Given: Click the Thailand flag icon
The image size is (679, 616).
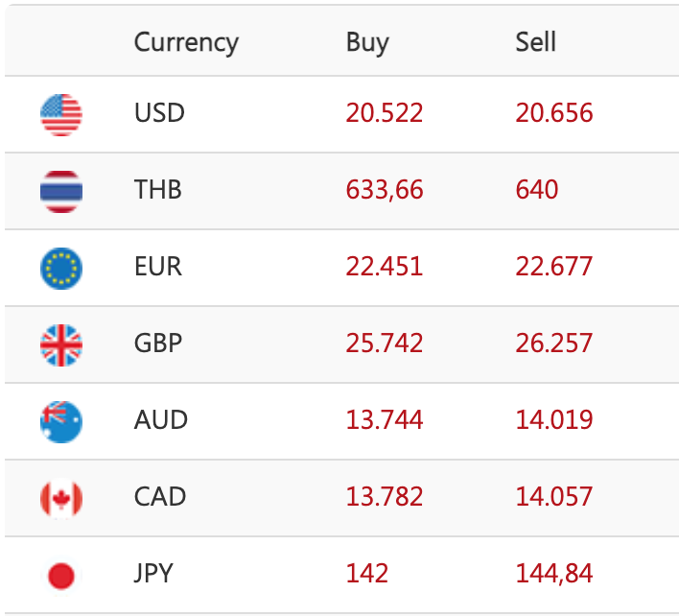Looking at the screenshot, I should (61, 191).
